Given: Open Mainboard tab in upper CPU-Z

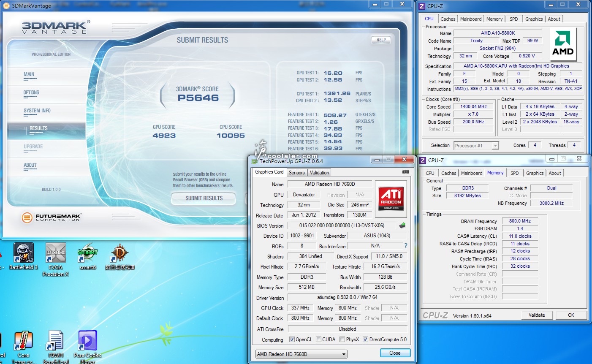Looking at the screenshot, I should [471, 19].
